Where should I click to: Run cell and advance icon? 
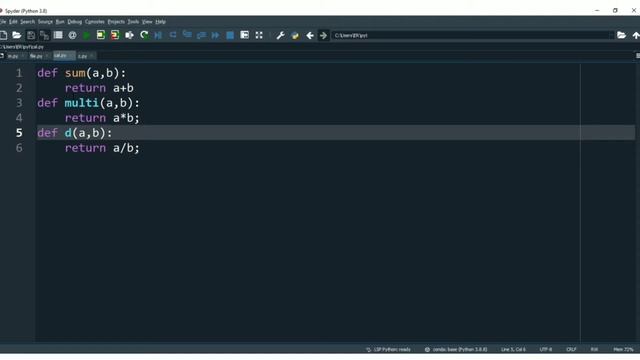(115, 36)
